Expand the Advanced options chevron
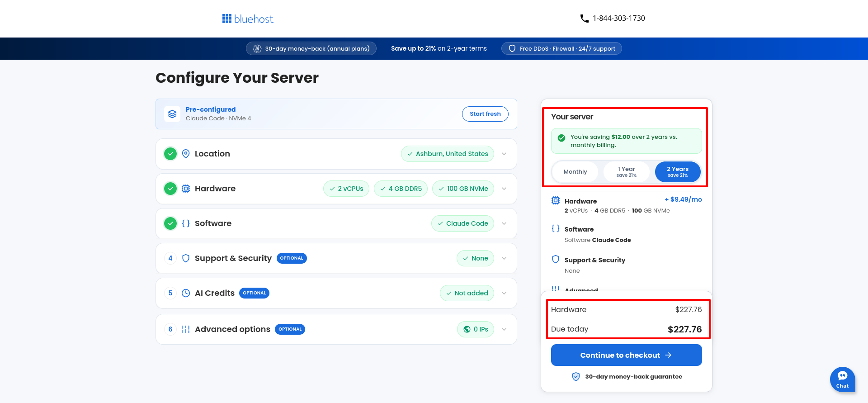 click(x=504, y=329)
